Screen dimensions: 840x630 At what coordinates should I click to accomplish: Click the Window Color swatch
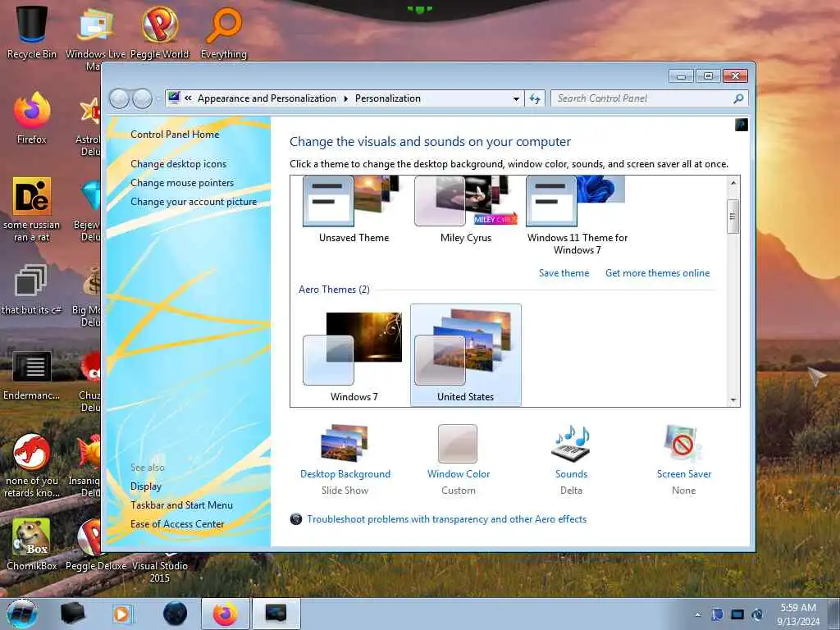click(x=458, y=444)
